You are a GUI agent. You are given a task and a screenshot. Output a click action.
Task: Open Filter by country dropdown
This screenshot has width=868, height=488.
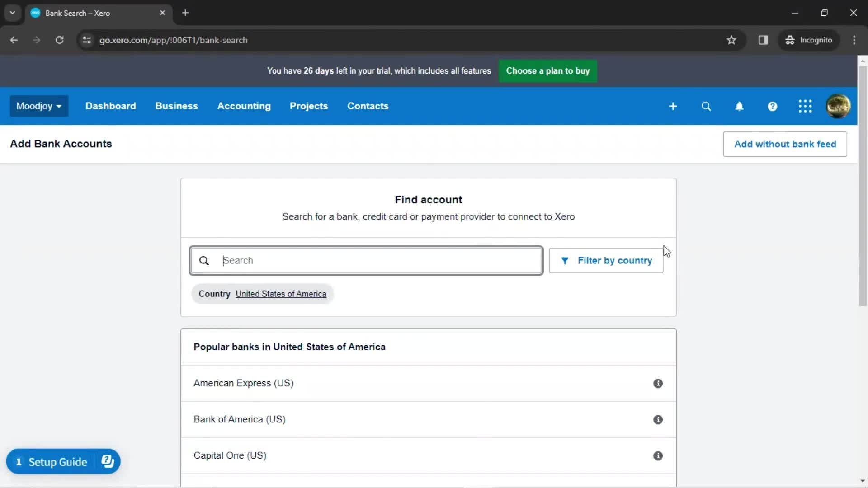(x=606, y=261)
